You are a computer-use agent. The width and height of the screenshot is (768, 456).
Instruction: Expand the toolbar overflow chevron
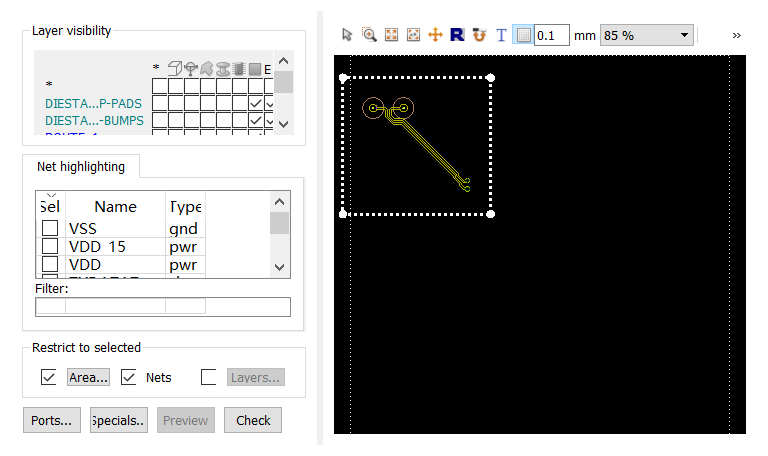(736, 35)
